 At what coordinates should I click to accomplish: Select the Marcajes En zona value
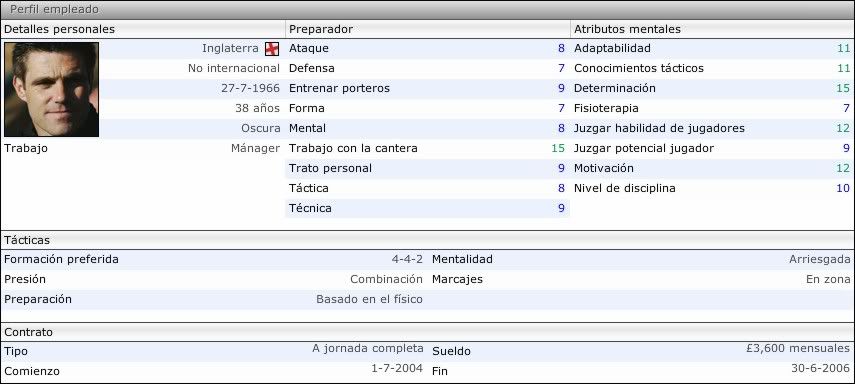828,279
